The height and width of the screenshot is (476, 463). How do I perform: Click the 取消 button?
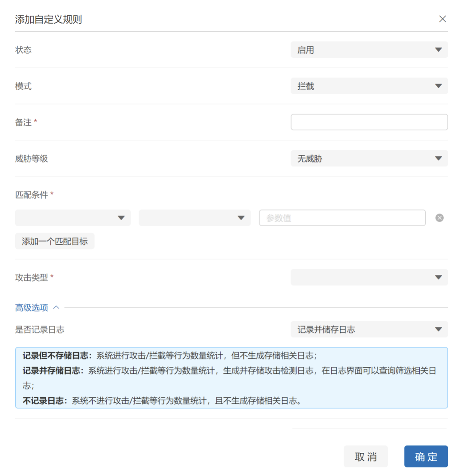coord(365,457)
